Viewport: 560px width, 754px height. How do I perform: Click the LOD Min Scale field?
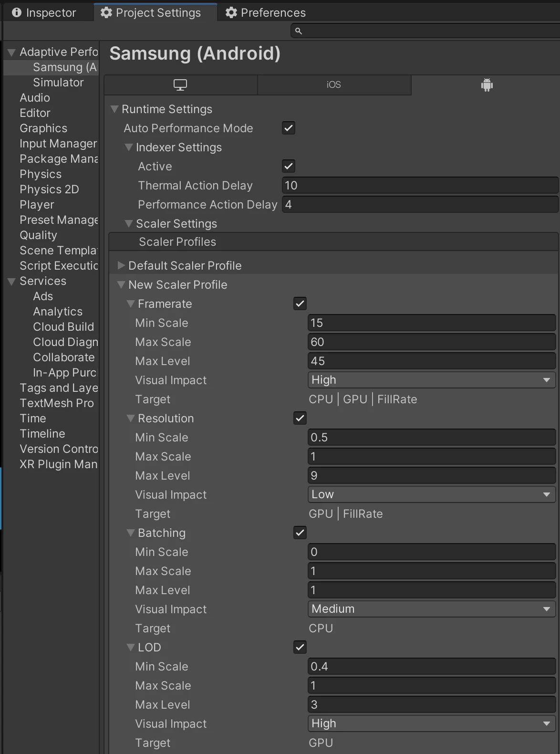[432, 666]
